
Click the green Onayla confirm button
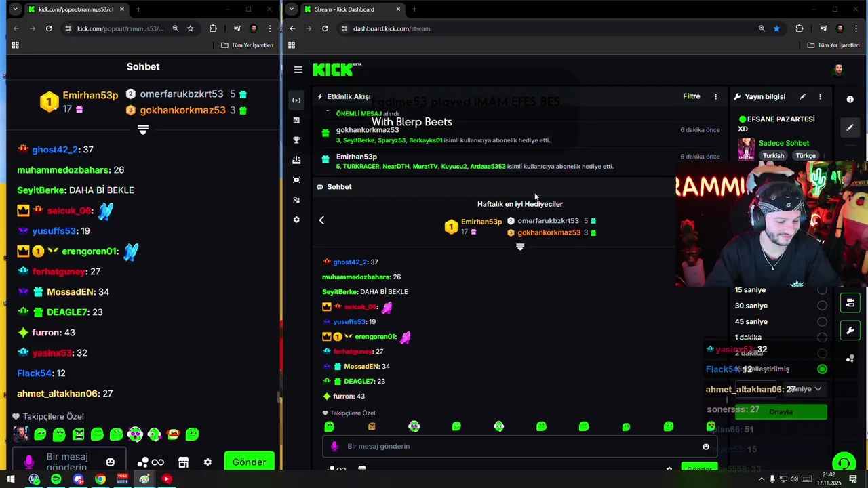tap(781, 412)
